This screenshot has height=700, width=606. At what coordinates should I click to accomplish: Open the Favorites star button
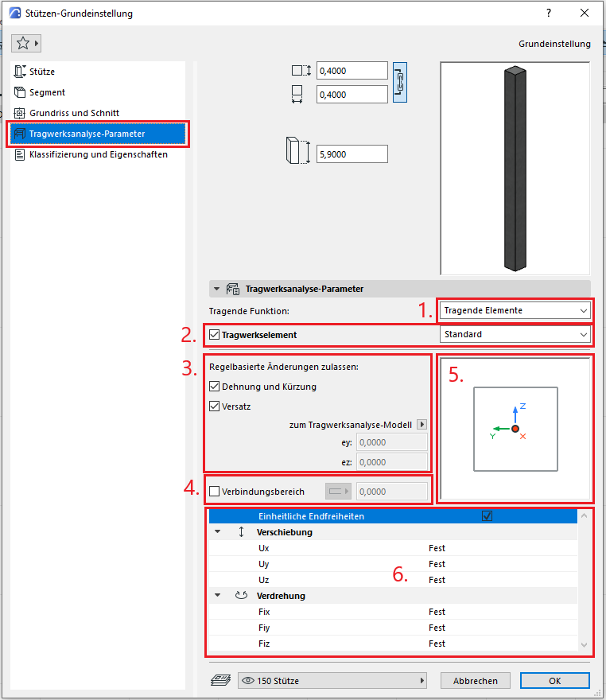[26, 43]
